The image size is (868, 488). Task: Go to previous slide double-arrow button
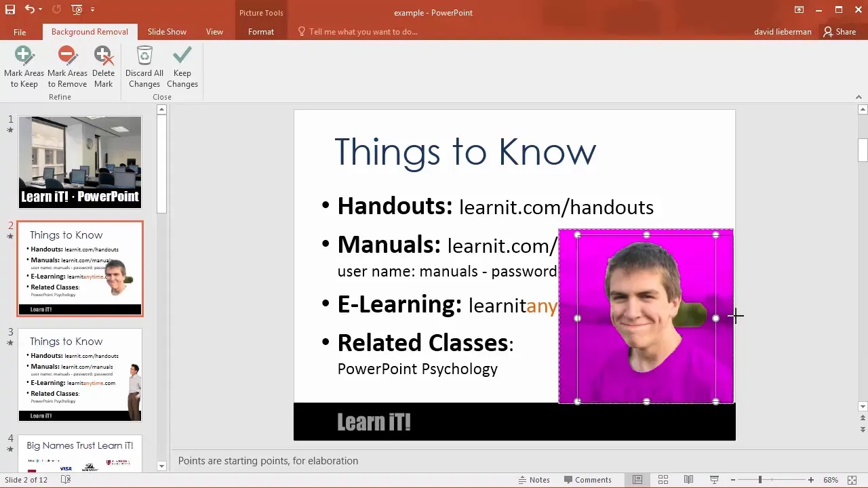[863, 419]
